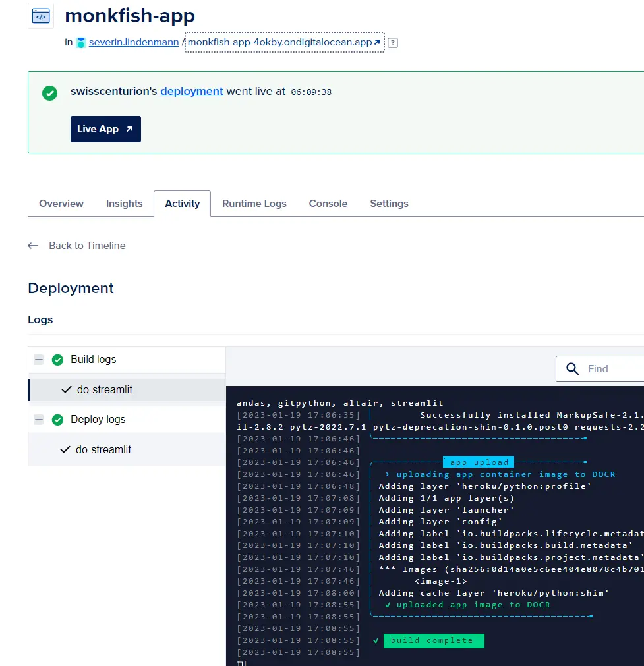Click Back to Timeline
The image size is (644, 666).
(87, 246)
